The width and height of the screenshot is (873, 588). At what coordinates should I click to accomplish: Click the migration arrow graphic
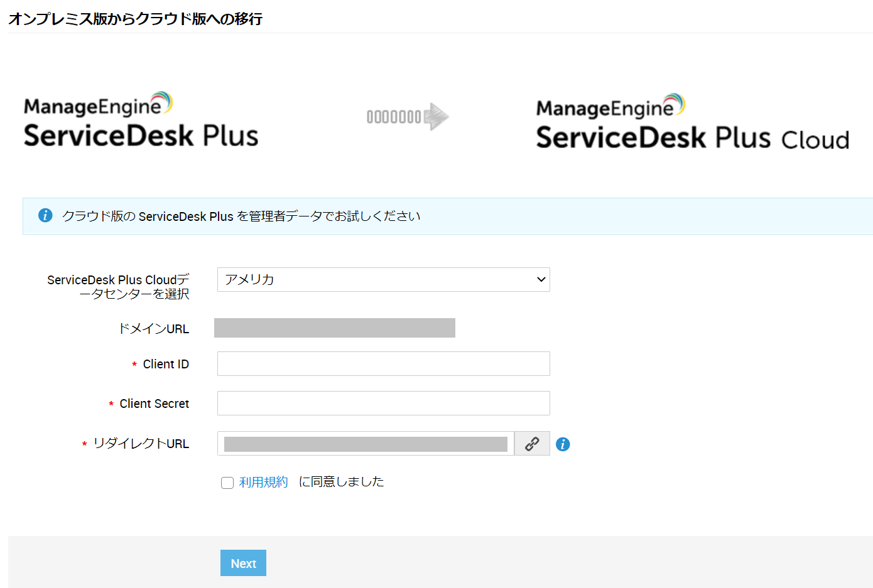408,117
